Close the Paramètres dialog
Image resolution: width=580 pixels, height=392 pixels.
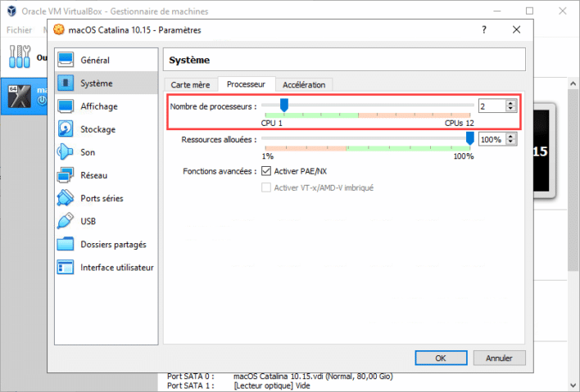516,29
